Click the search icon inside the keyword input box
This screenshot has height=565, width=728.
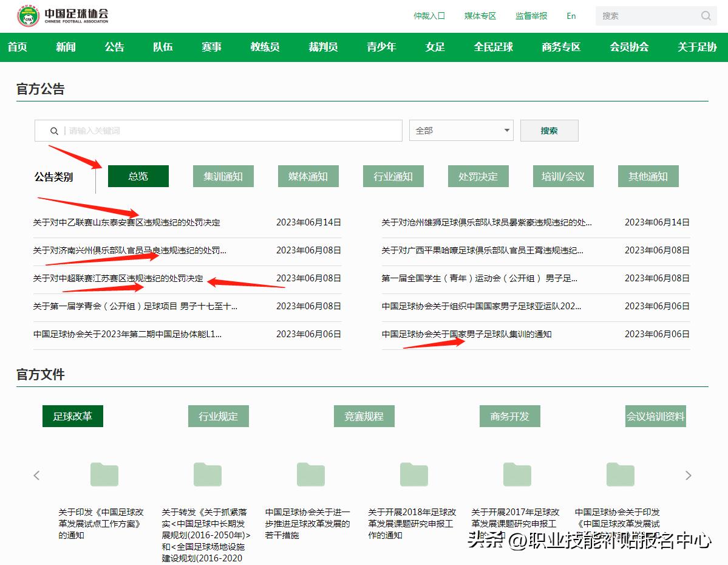tap(54, 130)
